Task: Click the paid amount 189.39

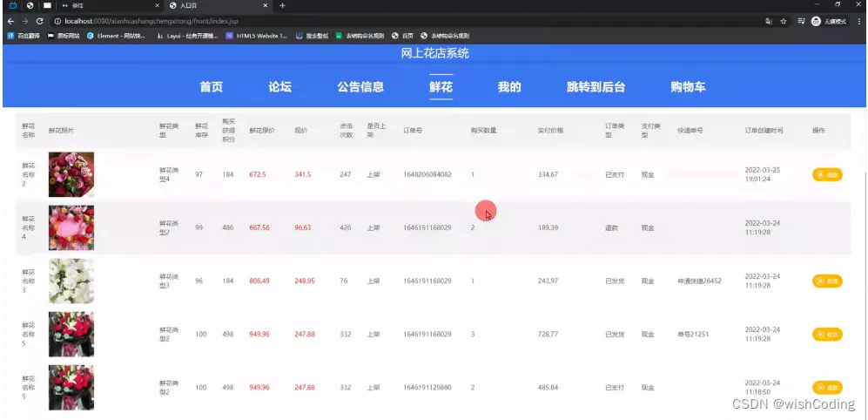Action: (548, 227)
